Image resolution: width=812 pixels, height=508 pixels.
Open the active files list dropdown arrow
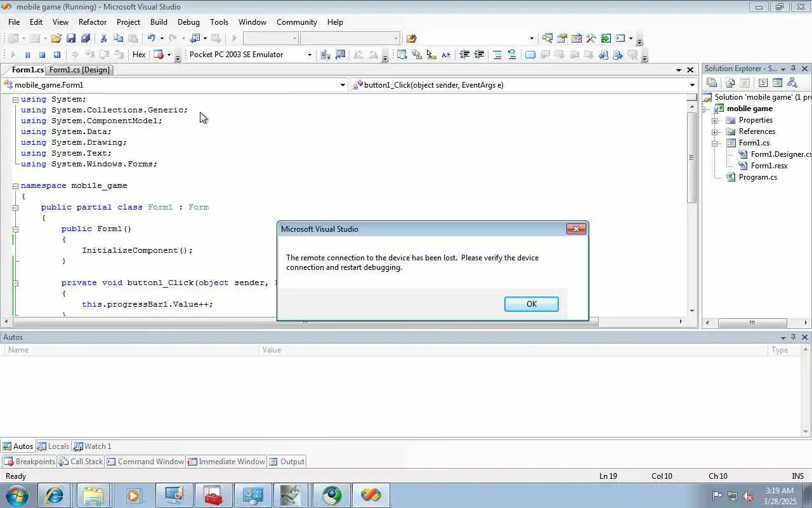[x=678, y=70]
